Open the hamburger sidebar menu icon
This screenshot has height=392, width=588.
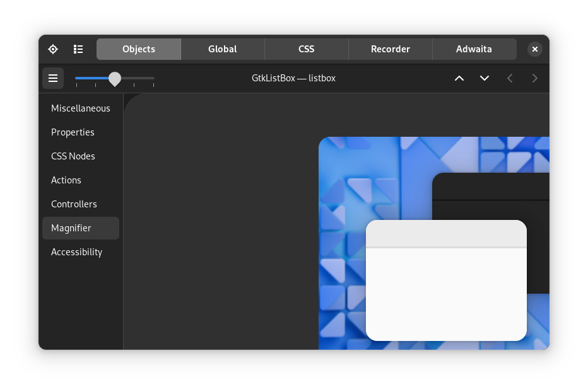(x=53, y=78)
